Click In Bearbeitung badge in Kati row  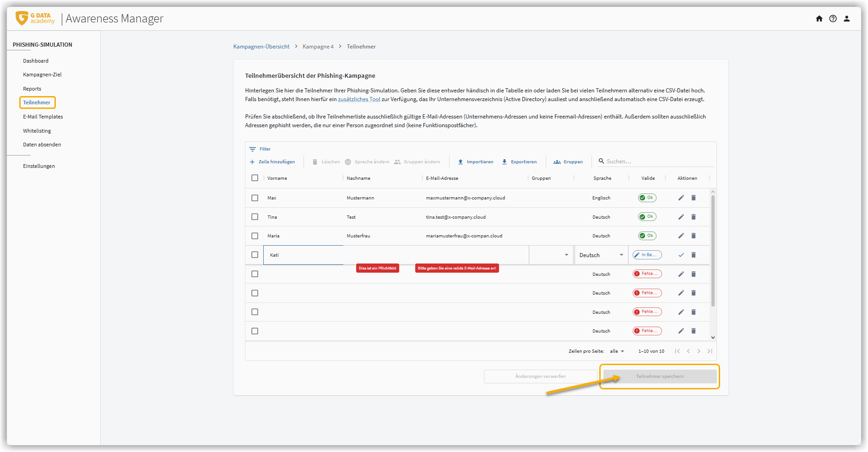point(647,255)
